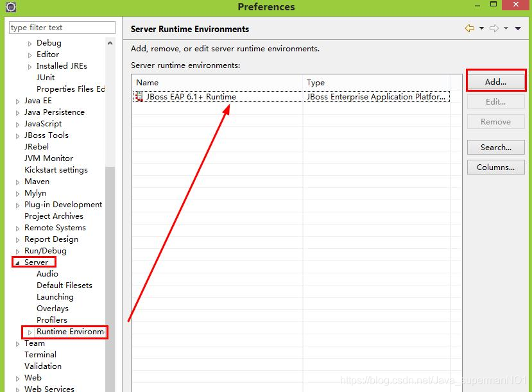Select the Web Services tree item
This screenshot has width=532, height=392.
49,389
